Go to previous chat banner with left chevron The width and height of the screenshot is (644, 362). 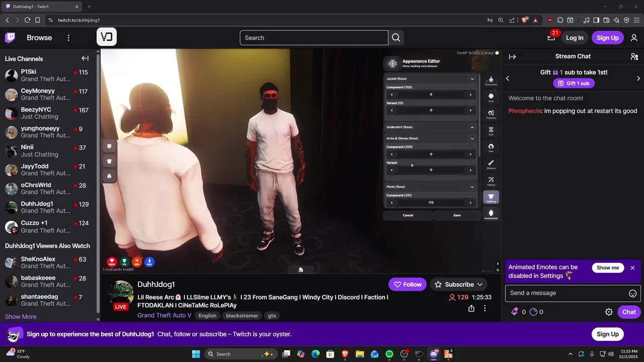(507, 78)
